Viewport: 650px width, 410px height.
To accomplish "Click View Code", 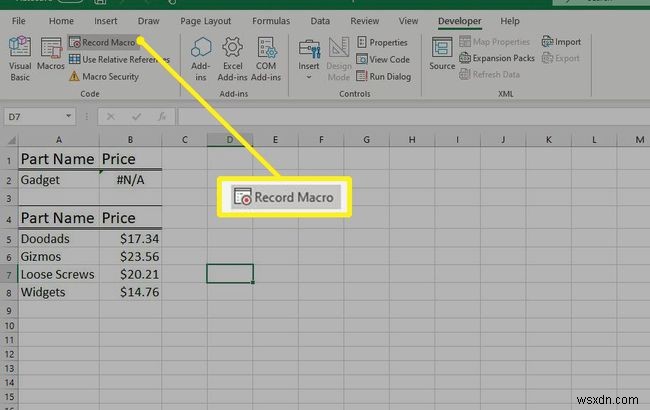I will pyautogui.click(x=383, y=59).
